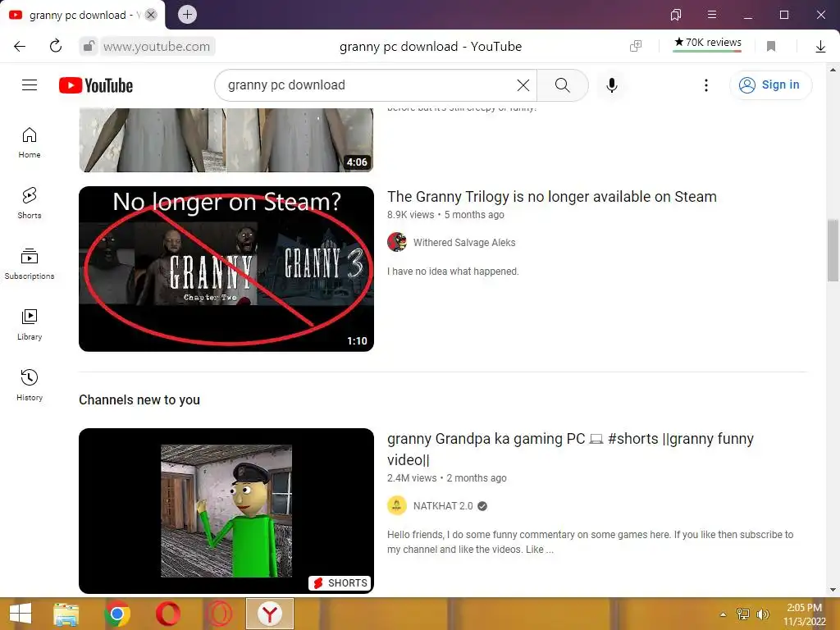Open network status in system tray
This screenshot has height=630, width=840.
(x=743, y=614)
